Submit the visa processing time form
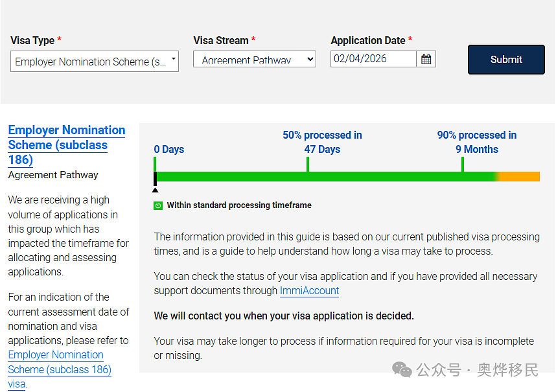This screenshot has height=392, width=556. pos(506,60)
